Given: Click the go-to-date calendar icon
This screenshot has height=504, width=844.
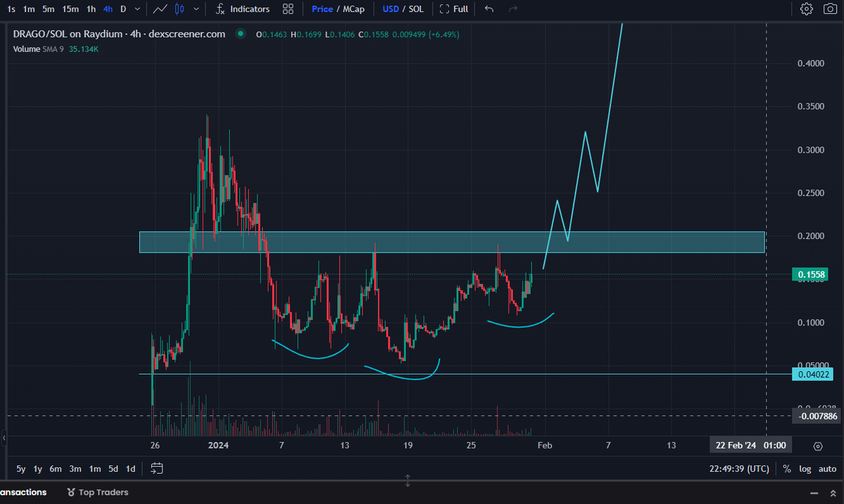Looking at the screenshot, I should point(156,468).
